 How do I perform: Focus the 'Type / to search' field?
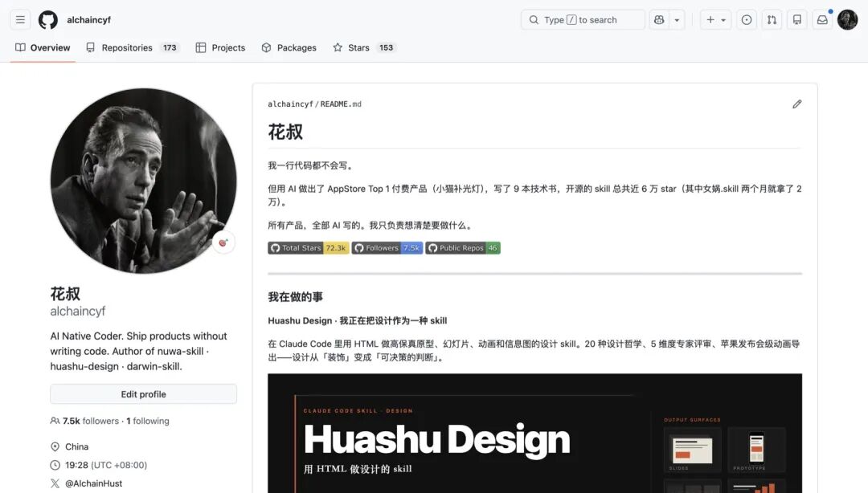pyautogui.click(x=583, y=20)
